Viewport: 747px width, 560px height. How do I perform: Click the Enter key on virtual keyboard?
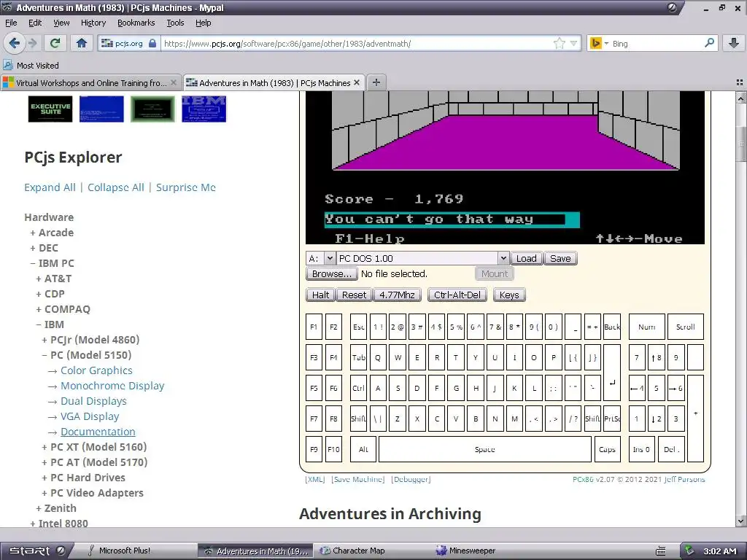coord(612,373)
